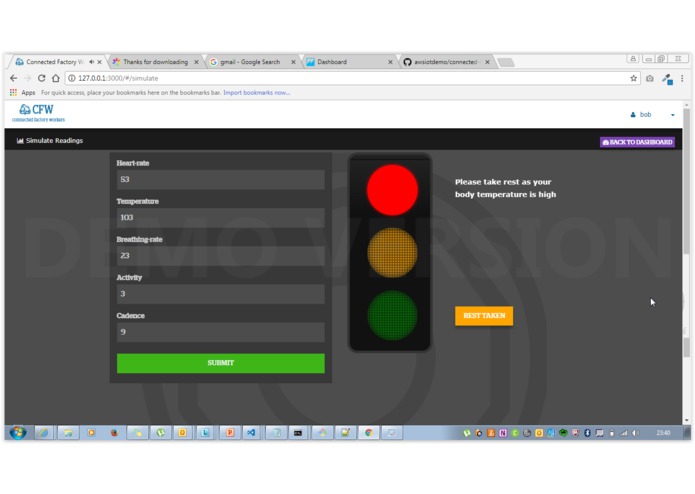This screenshot has height=494, width=695.
Task: Click the Cadence input field
Action: click(220, 332)
